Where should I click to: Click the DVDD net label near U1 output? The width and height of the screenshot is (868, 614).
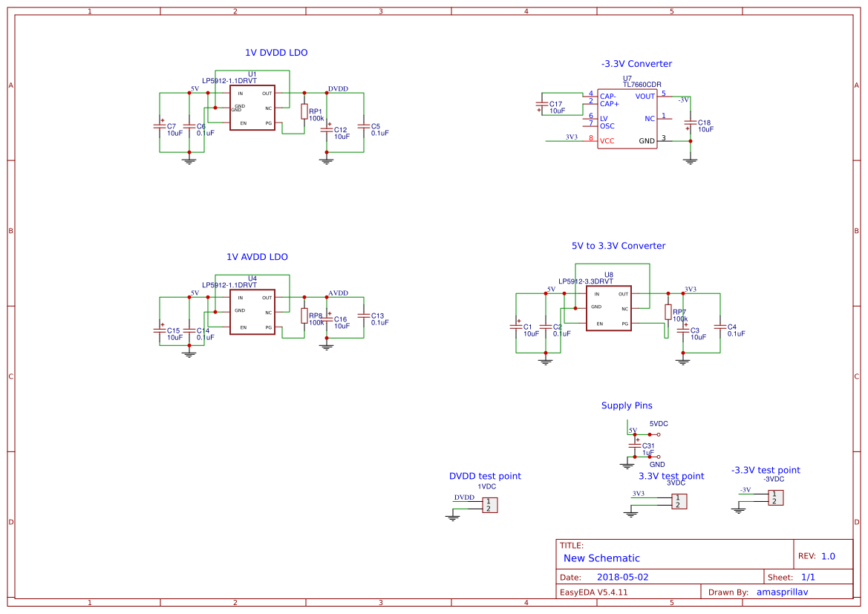[x=338, y=88]
